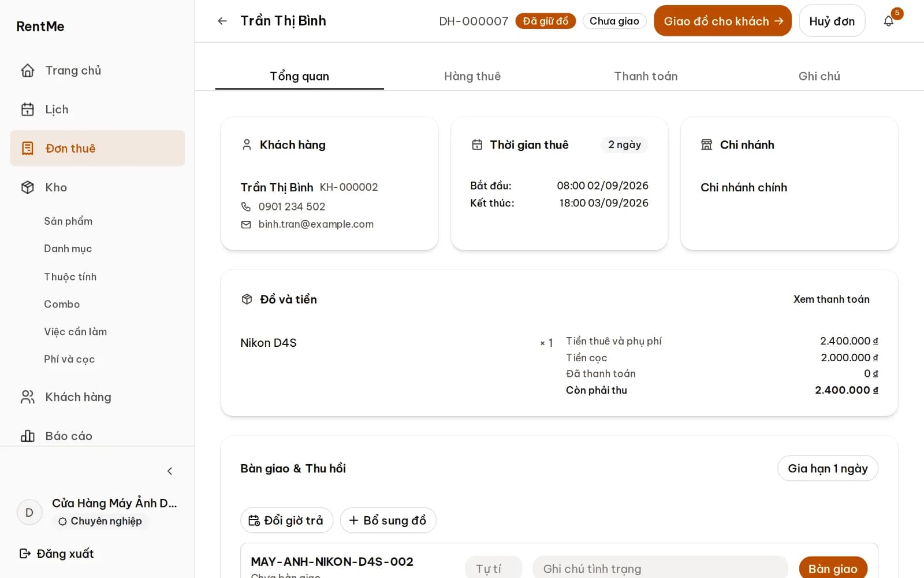924x578 pixels.
Task: Switch to the Thanh toán tab
Action: (x=646, y=76)
